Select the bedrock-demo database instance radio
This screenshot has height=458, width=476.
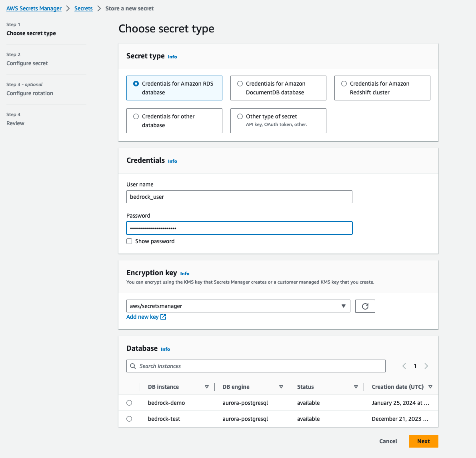point(129,403)
